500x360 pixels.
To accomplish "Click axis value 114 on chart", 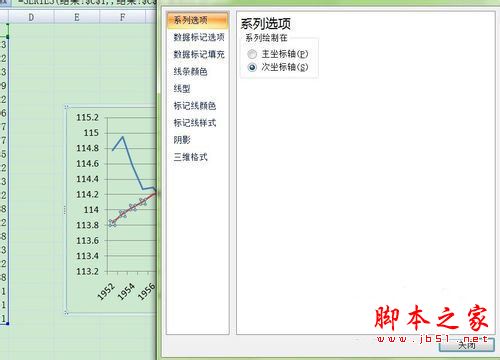I will [91, 210].
